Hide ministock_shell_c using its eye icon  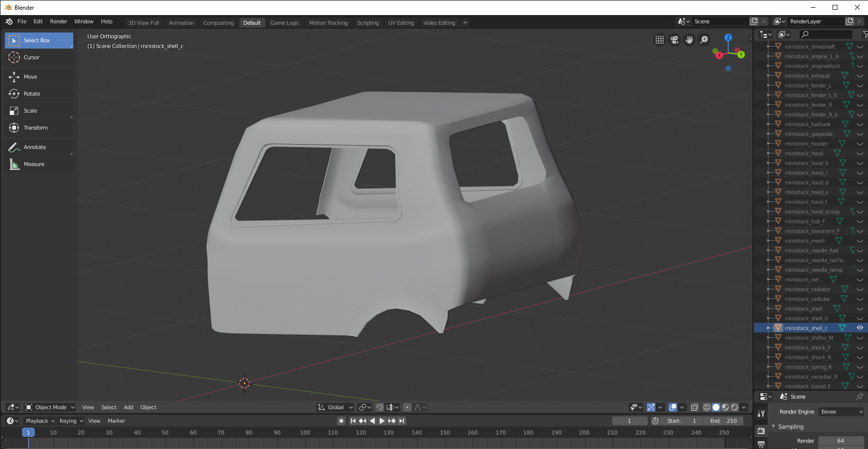[860, 328]
